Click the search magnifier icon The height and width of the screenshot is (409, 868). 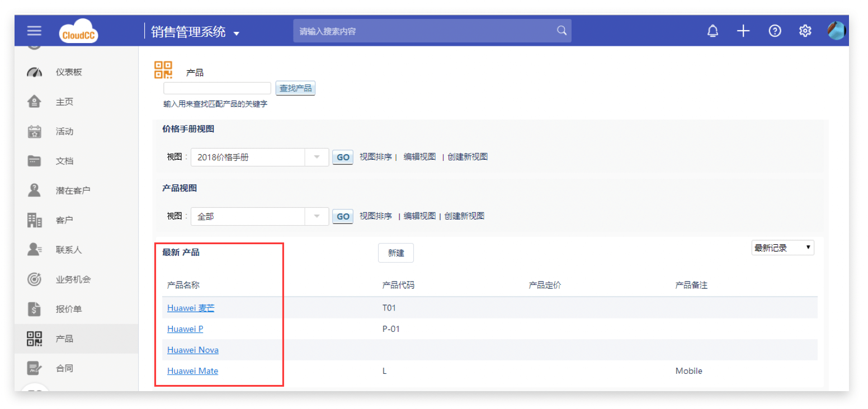(x=562, y=31)
